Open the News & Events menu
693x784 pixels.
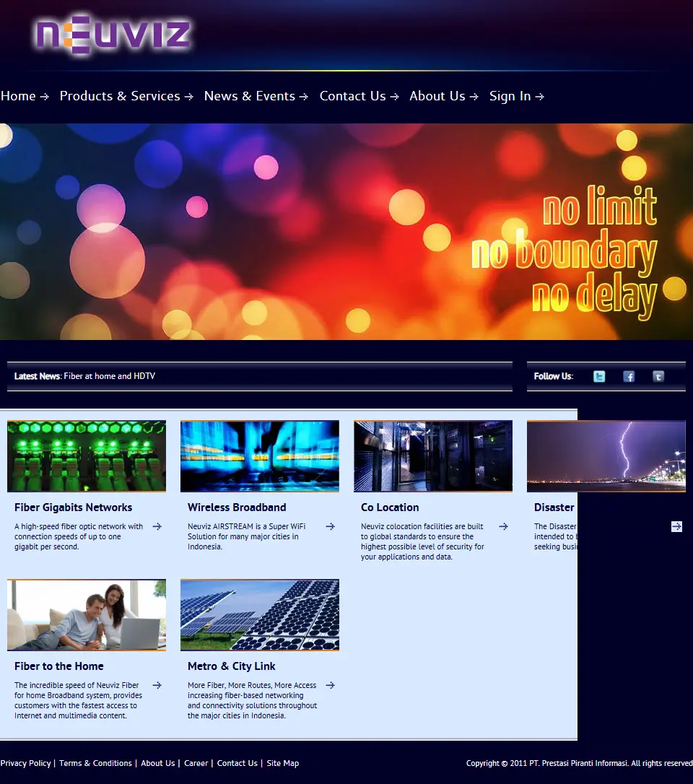click(256, 96)
